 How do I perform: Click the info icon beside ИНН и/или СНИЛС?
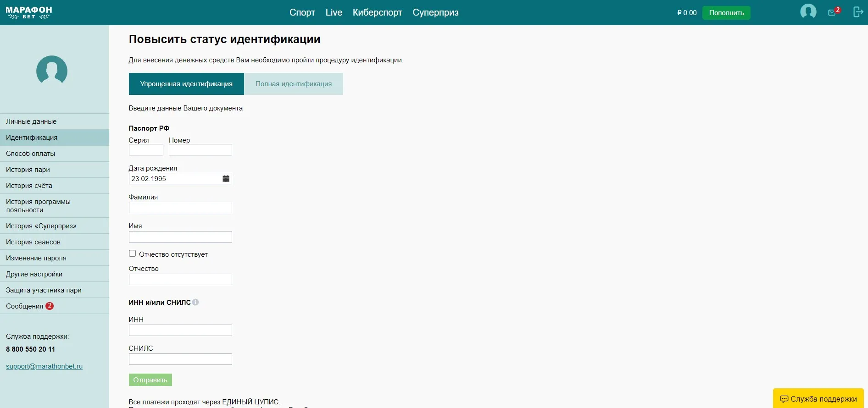point(195,303)
